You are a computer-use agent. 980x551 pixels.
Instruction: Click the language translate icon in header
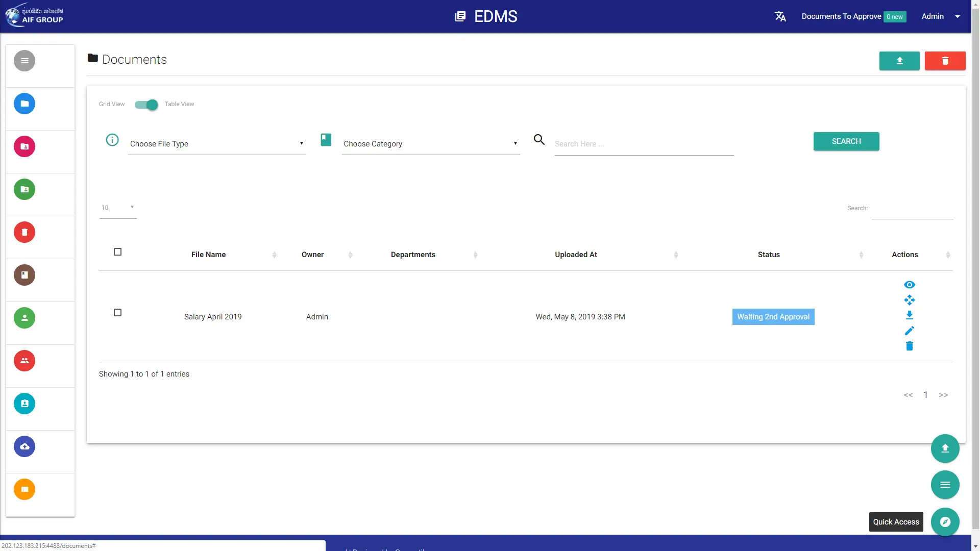point(780,16)
